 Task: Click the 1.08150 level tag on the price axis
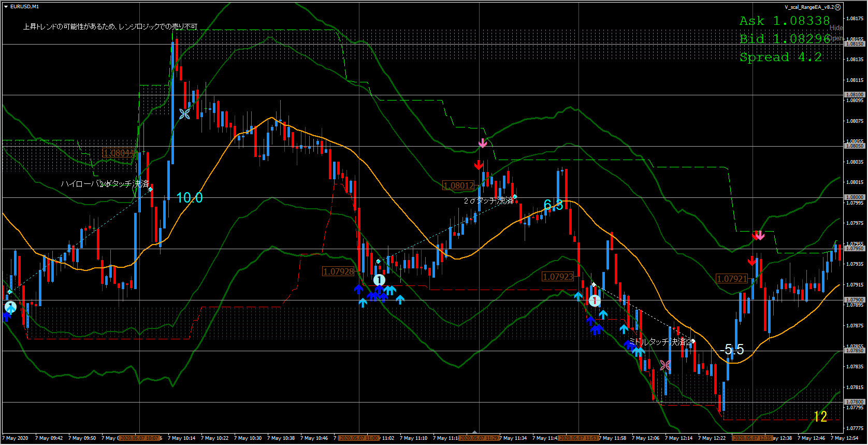(x=855, y=44)
